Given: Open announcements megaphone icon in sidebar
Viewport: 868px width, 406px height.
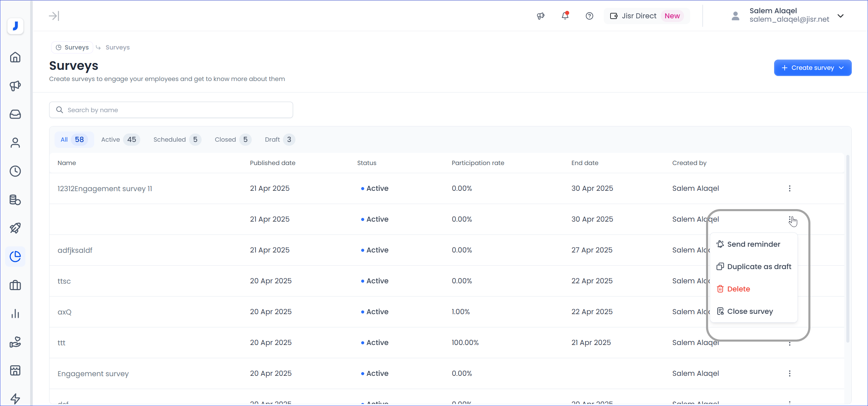Looking at the screenshot, I should (15, 86).
